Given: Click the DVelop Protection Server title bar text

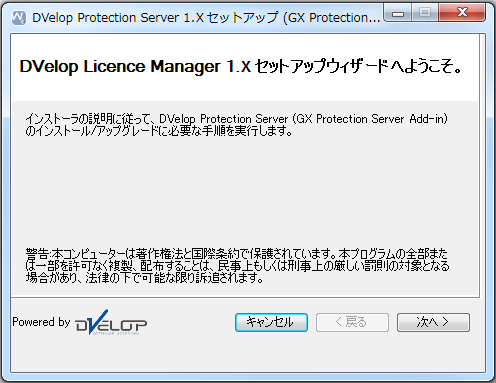Looking at the screenshot, I should (206, 18).
